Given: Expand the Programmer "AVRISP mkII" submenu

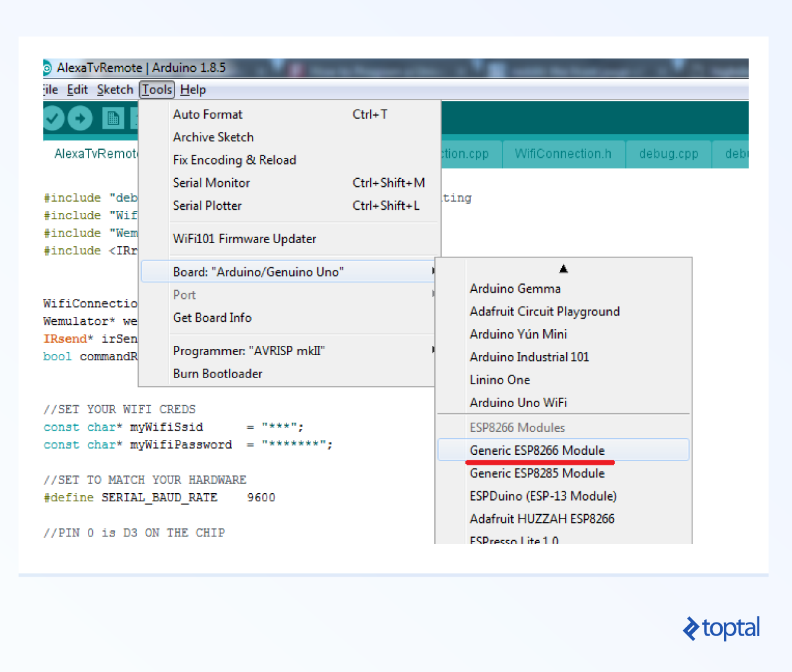Looking at the screenshot, I should coord(433,350).
